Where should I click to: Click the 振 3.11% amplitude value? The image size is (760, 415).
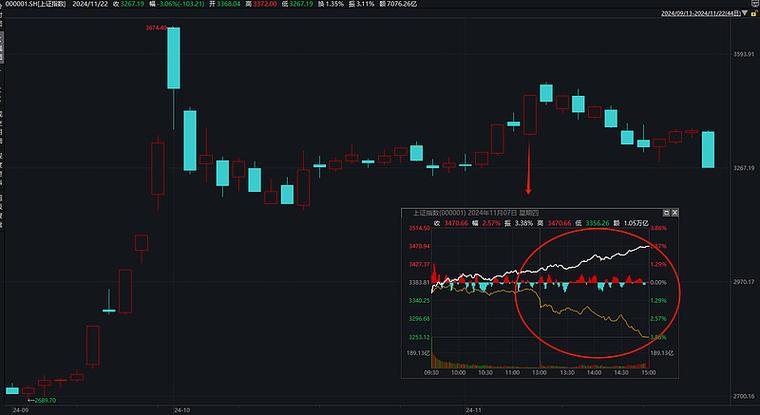point(361,4)
